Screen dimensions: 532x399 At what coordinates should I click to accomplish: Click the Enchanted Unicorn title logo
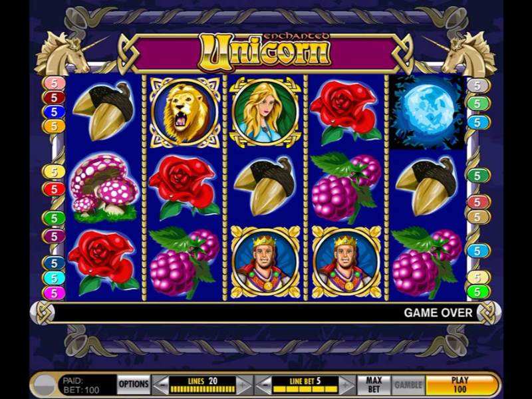pos(265,52)
